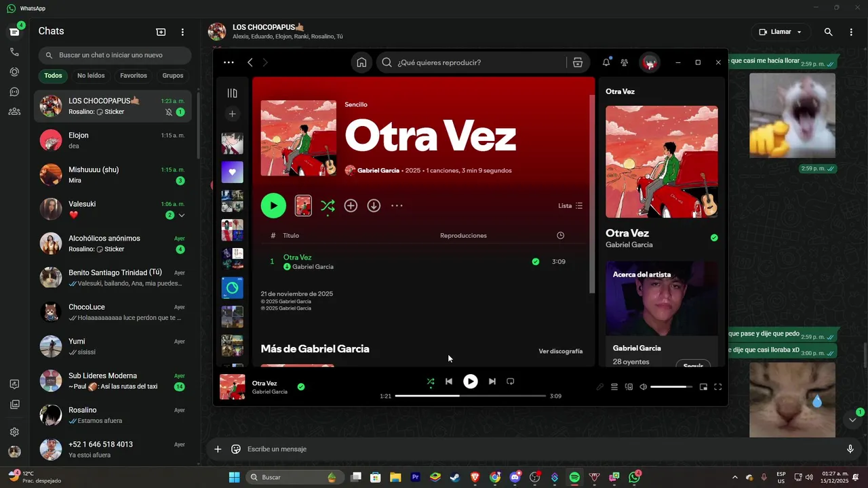
Task: Click Seguir button for Gabriel Garcia
Action: tap(693, 364)
